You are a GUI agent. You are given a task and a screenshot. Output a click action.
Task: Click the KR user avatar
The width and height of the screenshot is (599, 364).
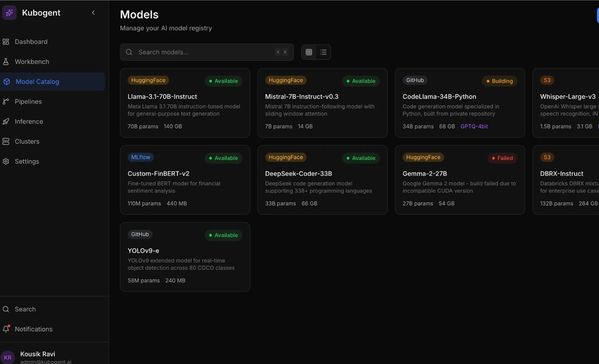click(7, 357)
